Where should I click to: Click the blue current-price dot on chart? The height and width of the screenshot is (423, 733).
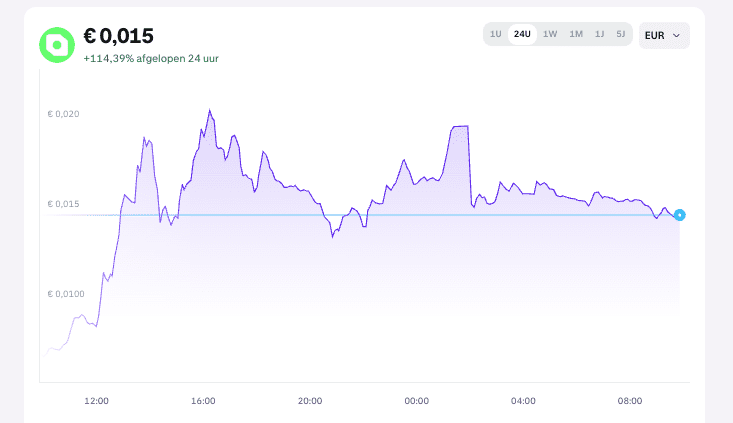click(x=680, y=215)
